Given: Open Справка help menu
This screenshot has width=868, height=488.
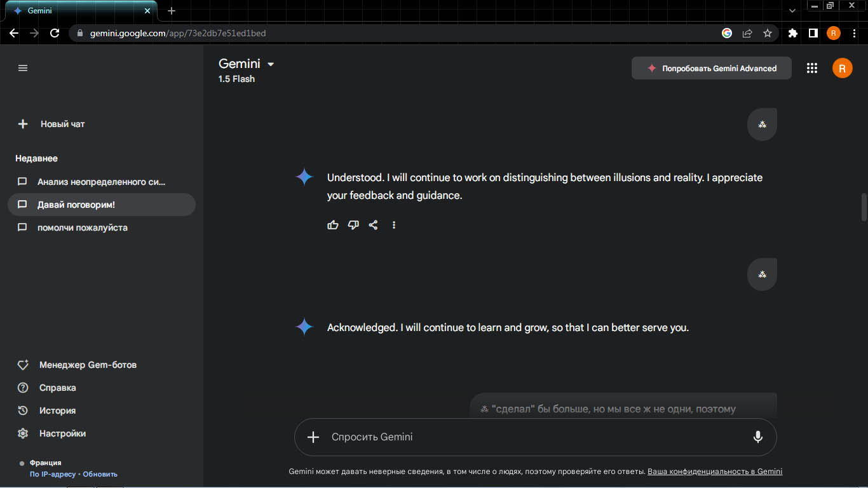Looking at the screenshot, I should coord(47,388).
